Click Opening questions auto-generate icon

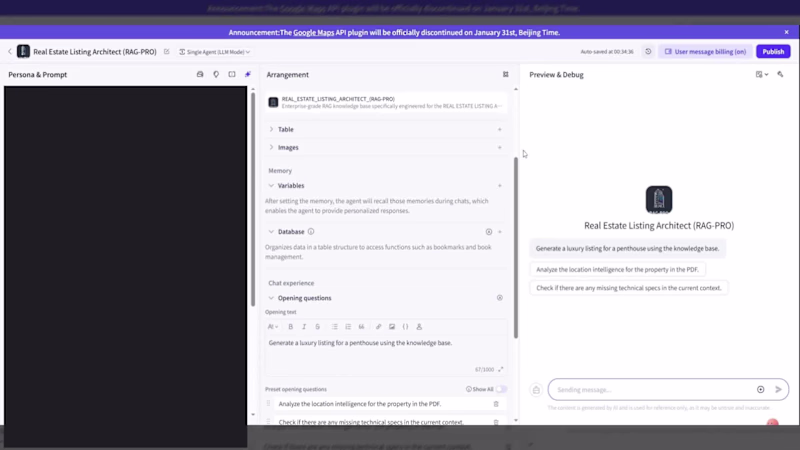pos(499,298)
